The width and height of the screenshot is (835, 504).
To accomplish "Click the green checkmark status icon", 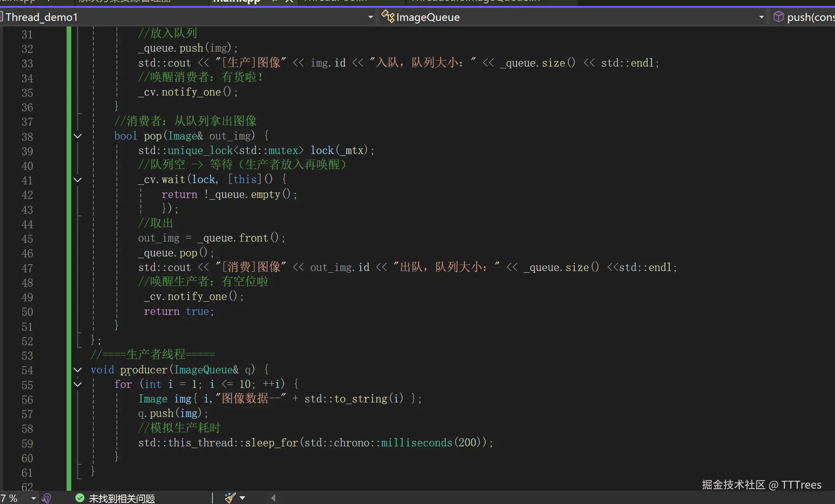I will tap(80, 498).
